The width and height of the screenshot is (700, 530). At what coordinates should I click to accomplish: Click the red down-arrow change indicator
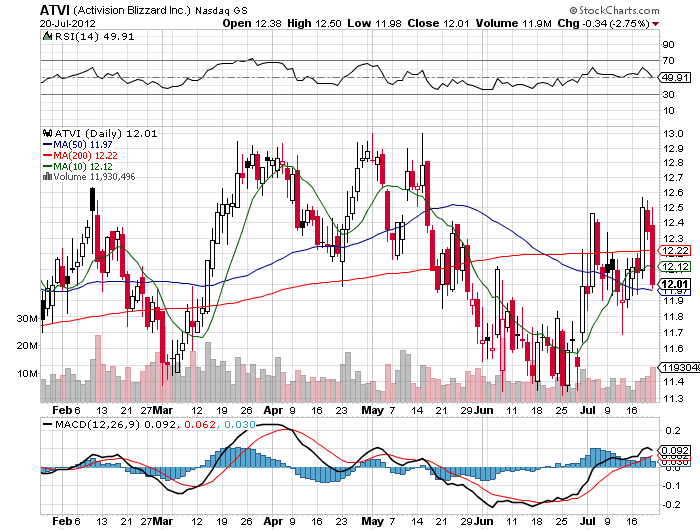tap(654, 22)
